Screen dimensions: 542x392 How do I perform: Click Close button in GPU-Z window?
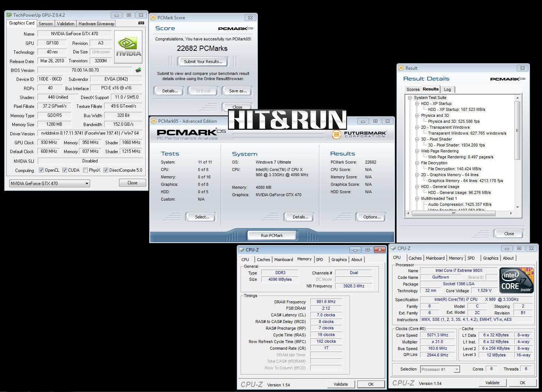click(x=132, y=183)
